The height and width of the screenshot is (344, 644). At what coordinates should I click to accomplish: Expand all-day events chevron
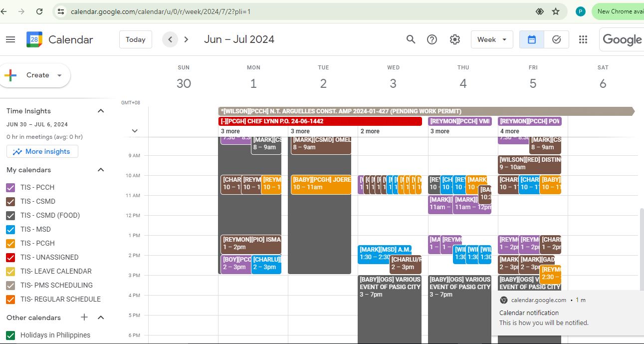coord(135,131)
